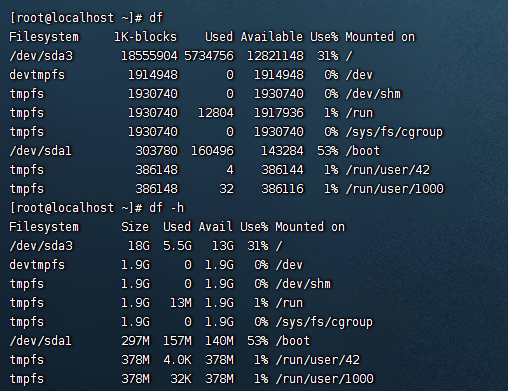Select /run/user/42 in the first table

tap(388, 170)
